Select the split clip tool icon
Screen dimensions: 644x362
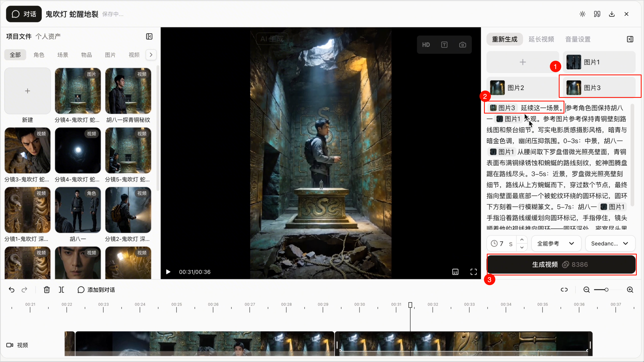[62, 290]
